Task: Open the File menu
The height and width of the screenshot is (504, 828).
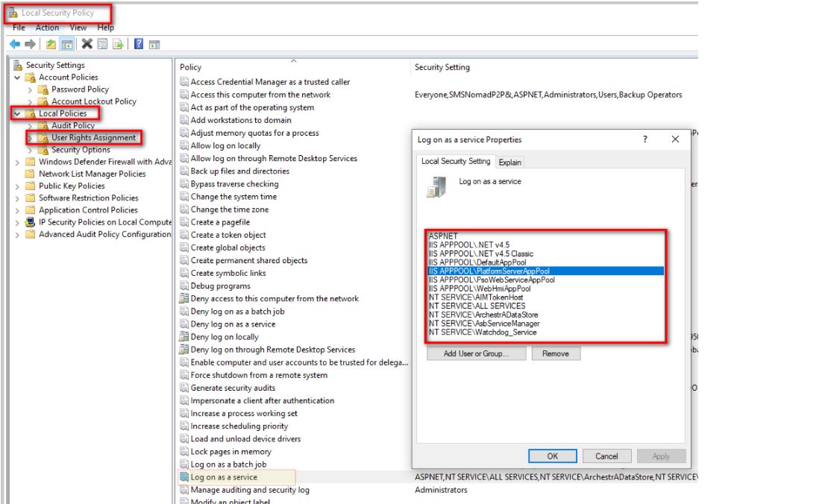Action: pos(19,28)
